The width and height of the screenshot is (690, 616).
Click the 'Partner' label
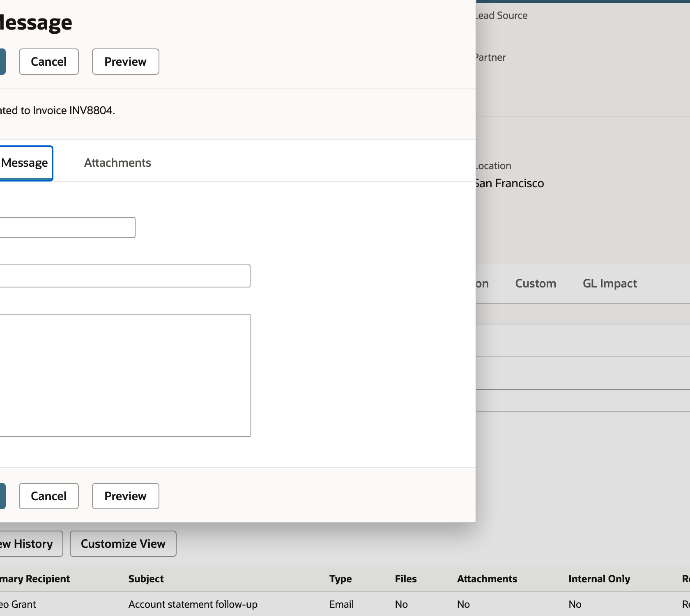(490, 57)
